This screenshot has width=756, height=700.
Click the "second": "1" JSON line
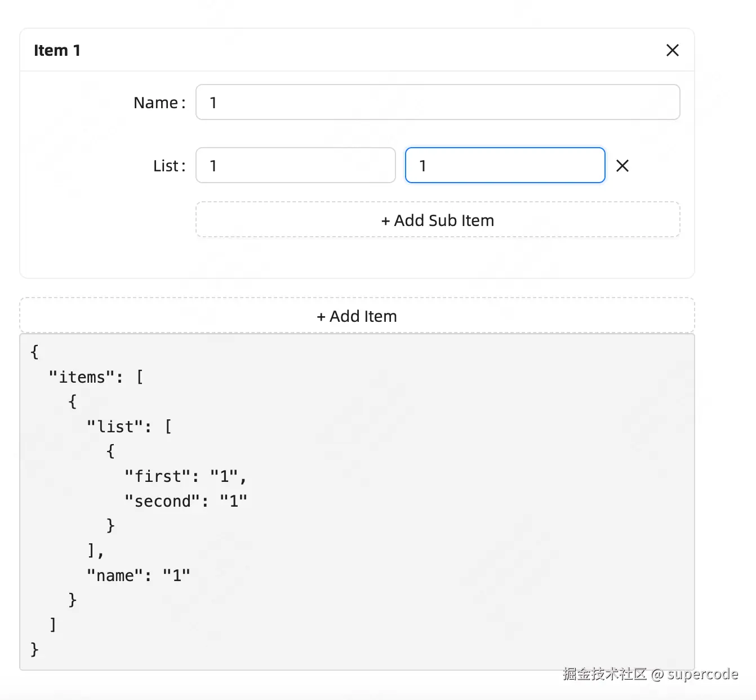click(185, 501)
